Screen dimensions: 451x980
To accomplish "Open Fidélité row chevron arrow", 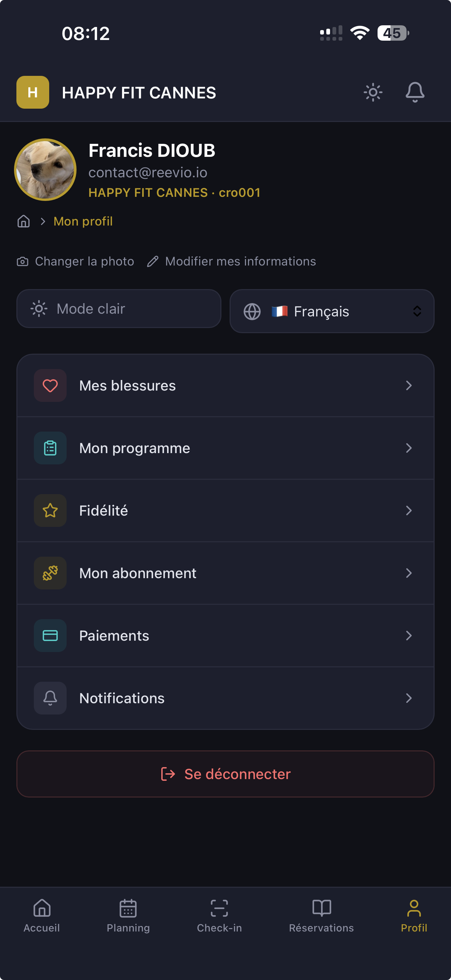I will pyautogui.click(x=408, y=510).
